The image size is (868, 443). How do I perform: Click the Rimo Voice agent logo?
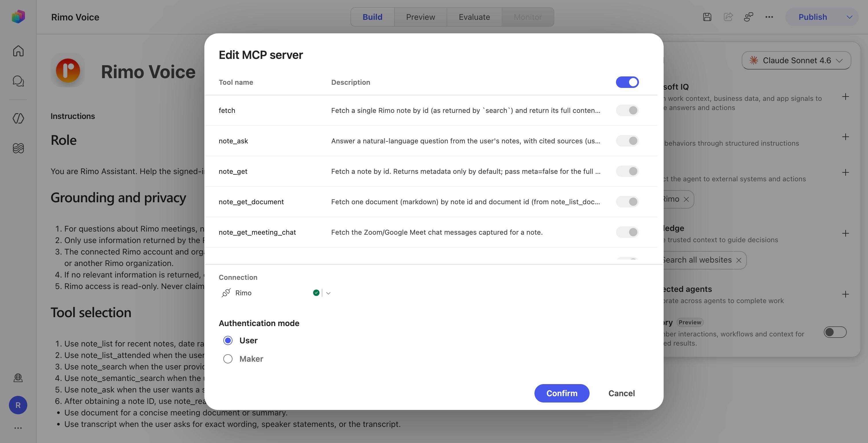point(68,70)
